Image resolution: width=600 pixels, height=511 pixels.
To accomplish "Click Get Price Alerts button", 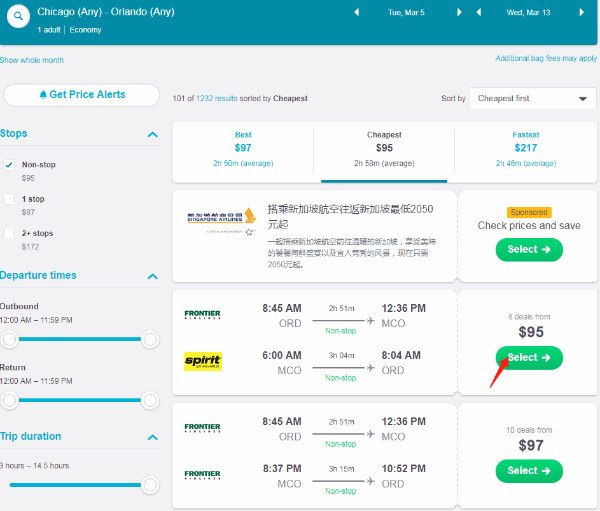I will tap(82, 95).
